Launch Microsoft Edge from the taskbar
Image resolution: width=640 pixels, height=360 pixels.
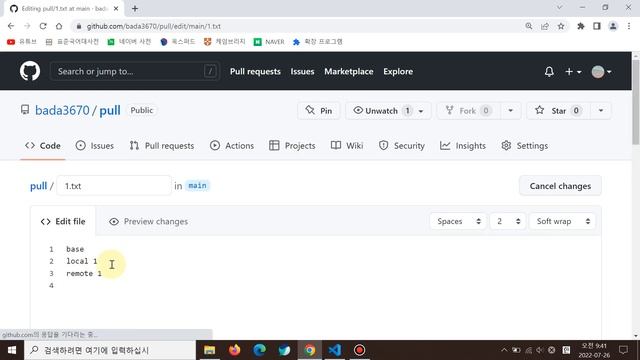click(x=259, y=350)
